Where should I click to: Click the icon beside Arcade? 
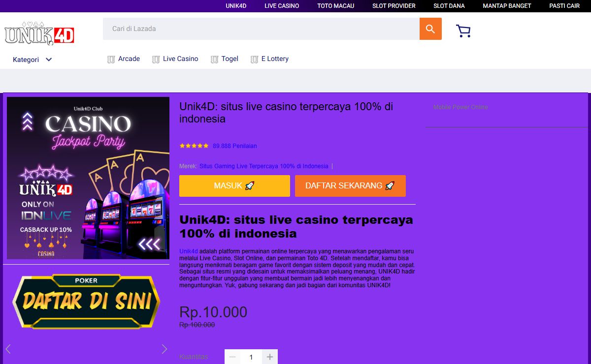[x=111, y=60]
